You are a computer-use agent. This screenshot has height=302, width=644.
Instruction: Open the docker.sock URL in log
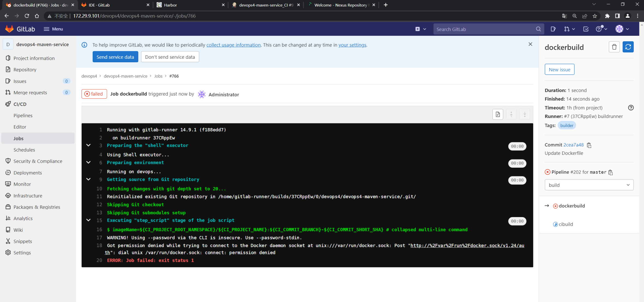[x=467, y=245]
